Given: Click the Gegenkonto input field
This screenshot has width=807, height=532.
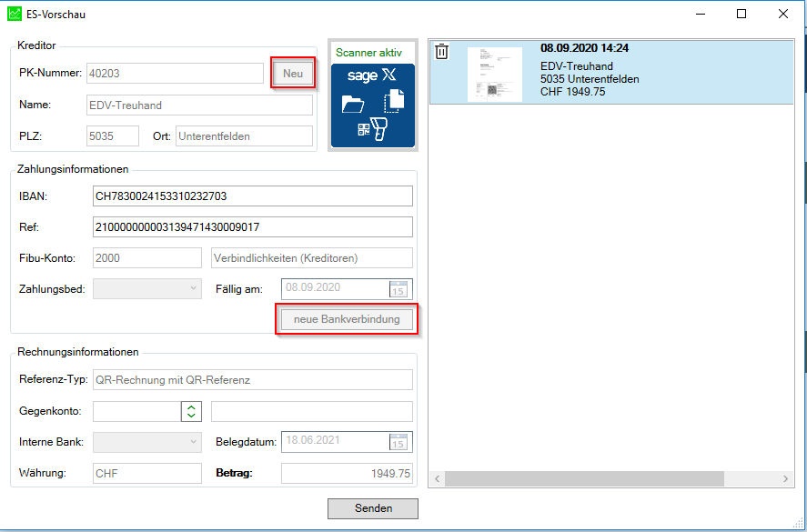Looking at the screenshot, I should pos(136,412).
